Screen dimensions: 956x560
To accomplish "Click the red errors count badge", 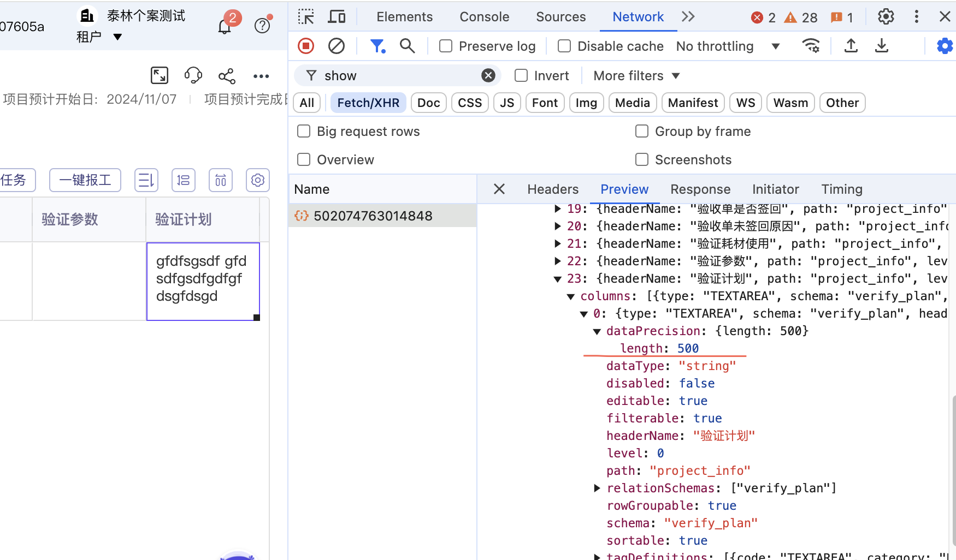I will coord(763,17).
